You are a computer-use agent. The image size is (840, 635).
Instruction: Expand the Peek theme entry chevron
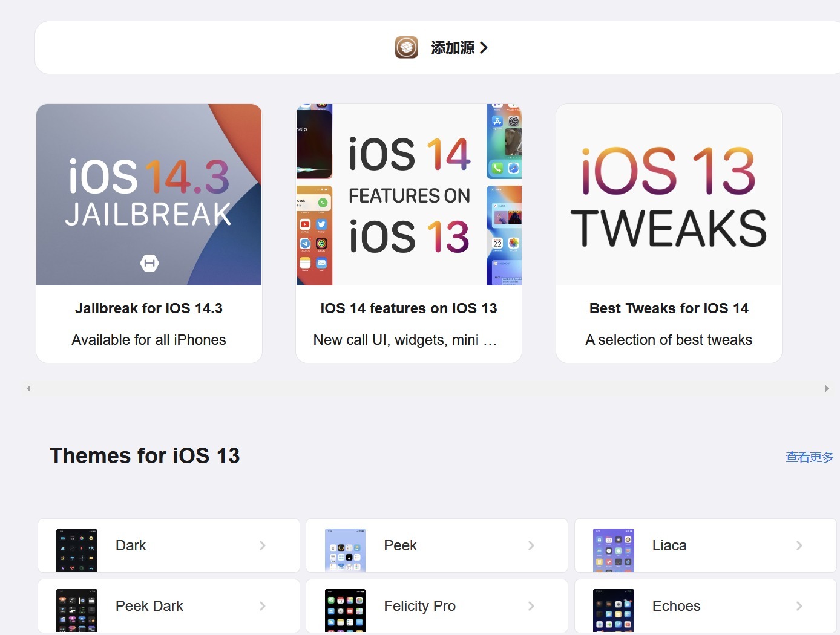[531, 545]
